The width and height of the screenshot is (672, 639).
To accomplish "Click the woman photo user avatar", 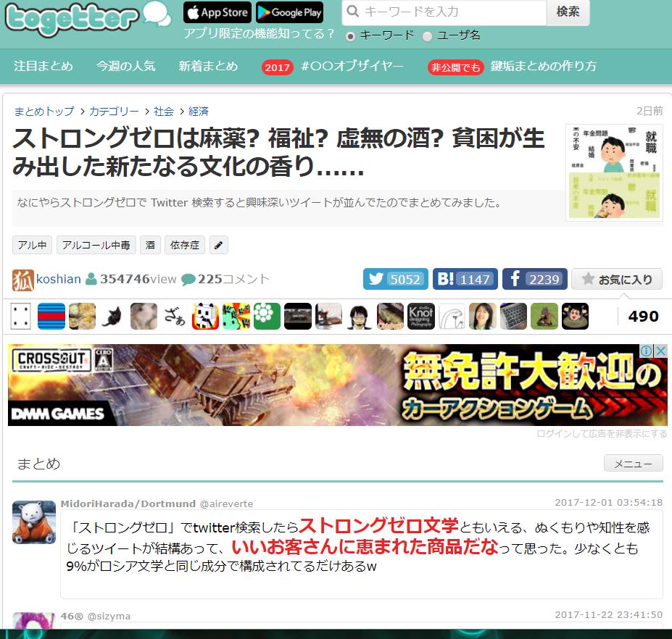I will [483, 316].
